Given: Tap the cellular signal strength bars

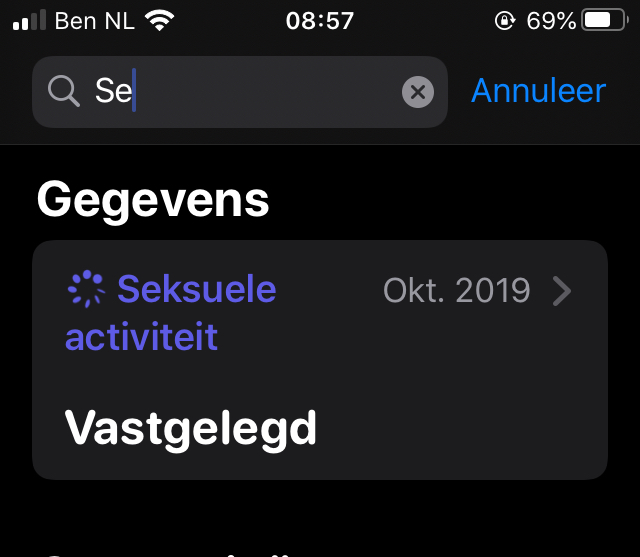Looking at the screenshot, I should pyautogui.click(x=29, y=20).
